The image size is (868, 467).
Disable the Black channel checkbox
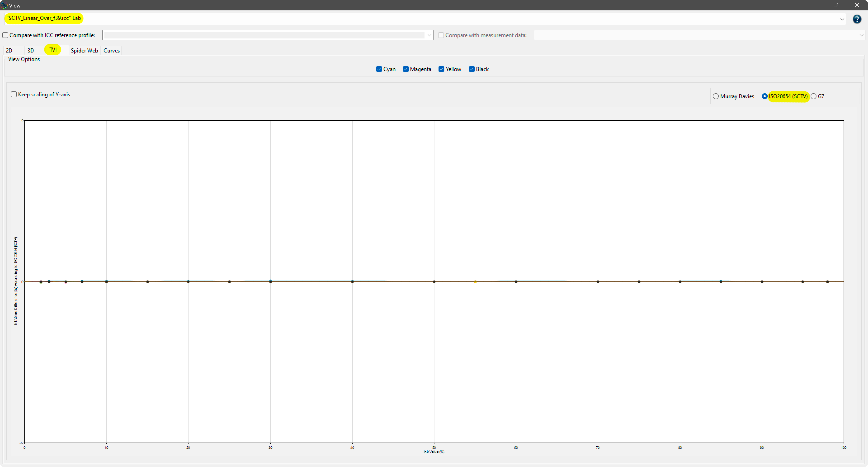[472, 69]
